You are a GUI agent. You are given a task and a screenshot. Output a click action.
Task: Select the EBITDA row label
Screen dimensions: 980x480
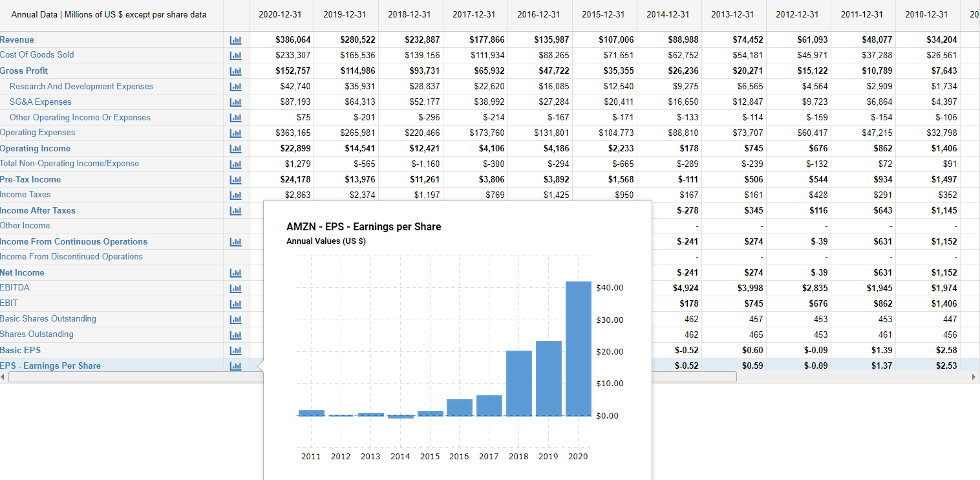point(15,287)
